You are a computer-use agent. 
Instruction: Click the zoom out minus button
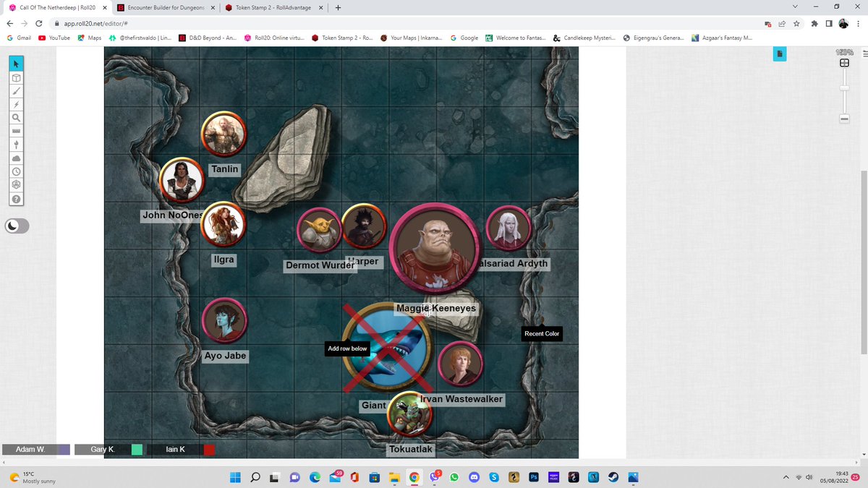pos(844,119)
